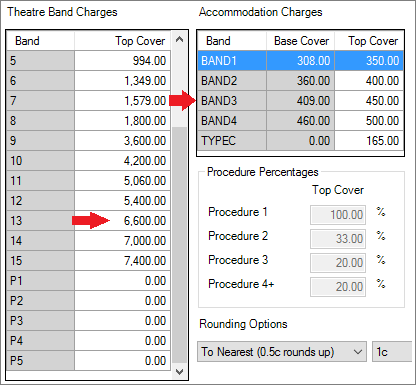Click theatre band 9 value 3,600.00

[x=123, y=141]
